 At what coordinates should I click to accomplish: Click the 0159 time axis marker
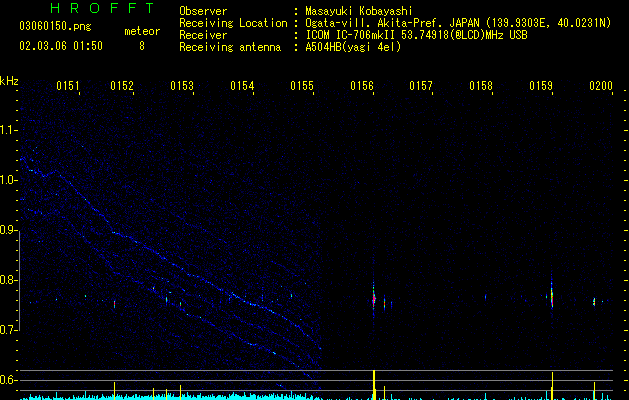(541, 86)
